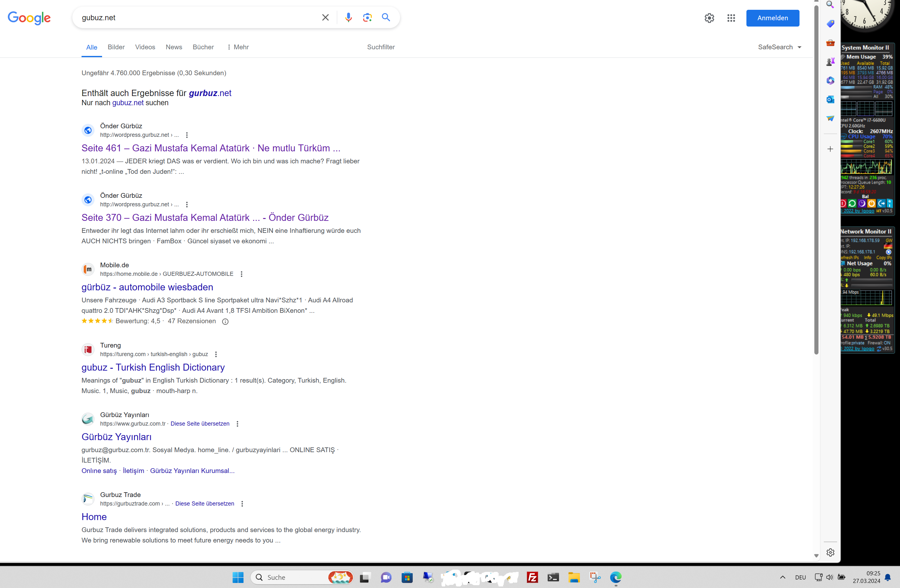900x588 pixels.
Task: Click the Anmelden sign-in button
Action: (x=773, y=18)
